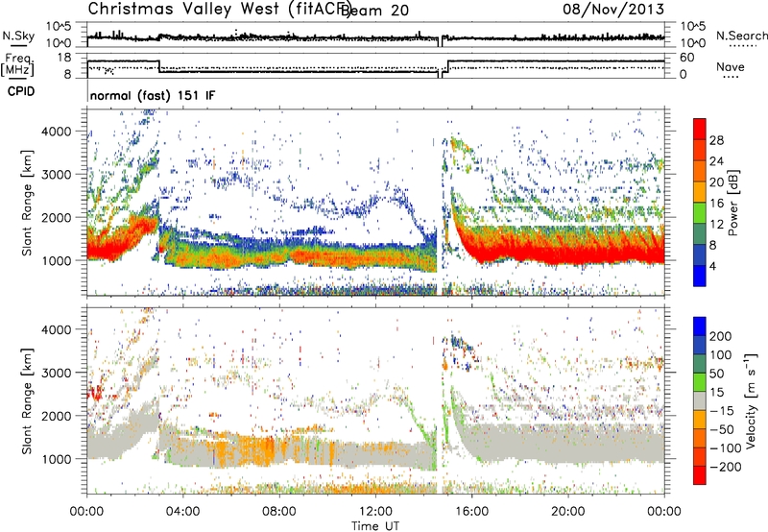Click the 'CPID' row label
This screenshot has width=768, height=532.
[x=21, y=91]
